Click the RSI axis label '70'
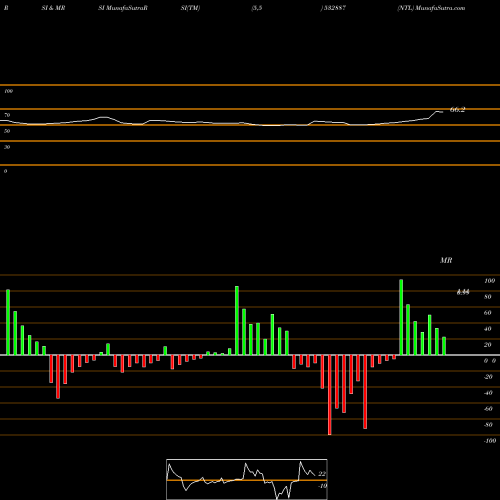 click(x=7, y=115)
